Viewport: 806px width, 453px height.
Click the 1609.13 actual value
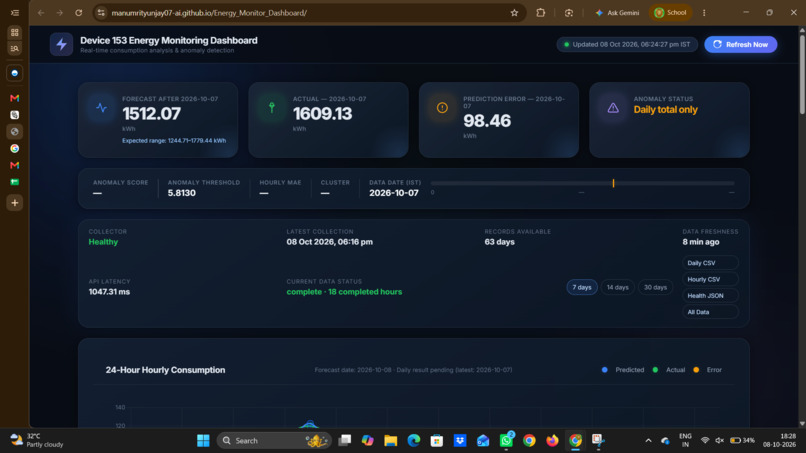coord(322,114)
